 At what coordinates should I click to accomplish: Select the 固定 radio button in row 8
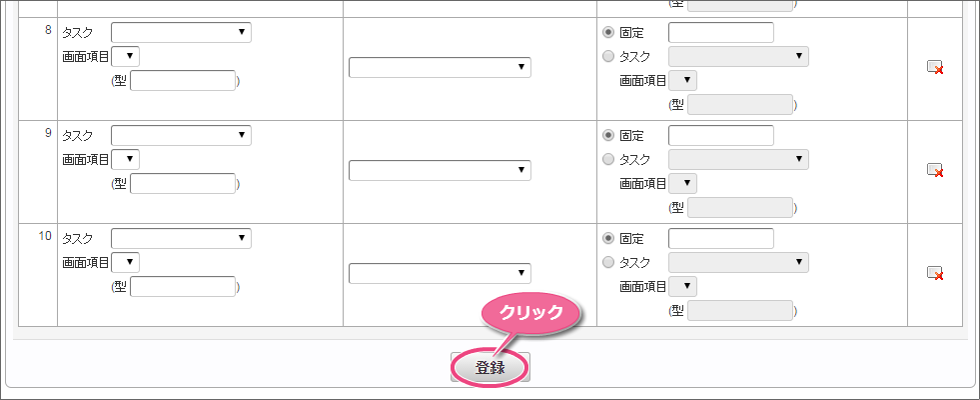point(608,32)
